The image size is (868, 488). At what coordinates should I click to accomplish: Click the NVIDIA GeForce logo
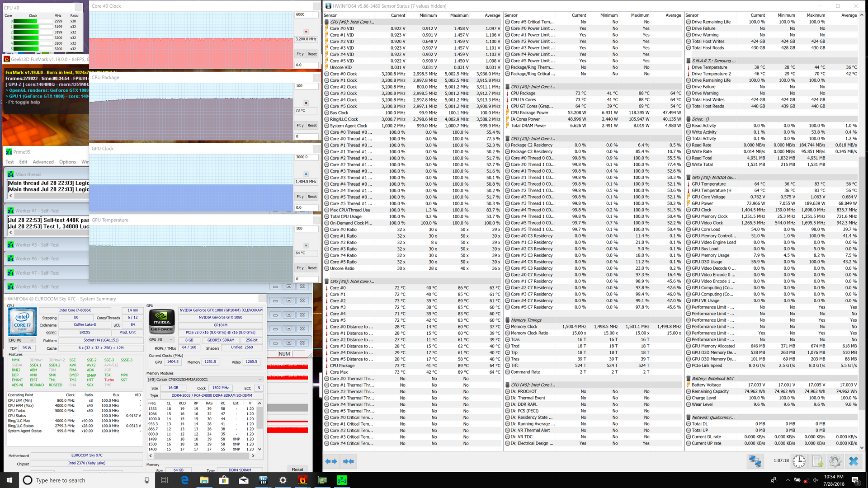coord(162,321)
